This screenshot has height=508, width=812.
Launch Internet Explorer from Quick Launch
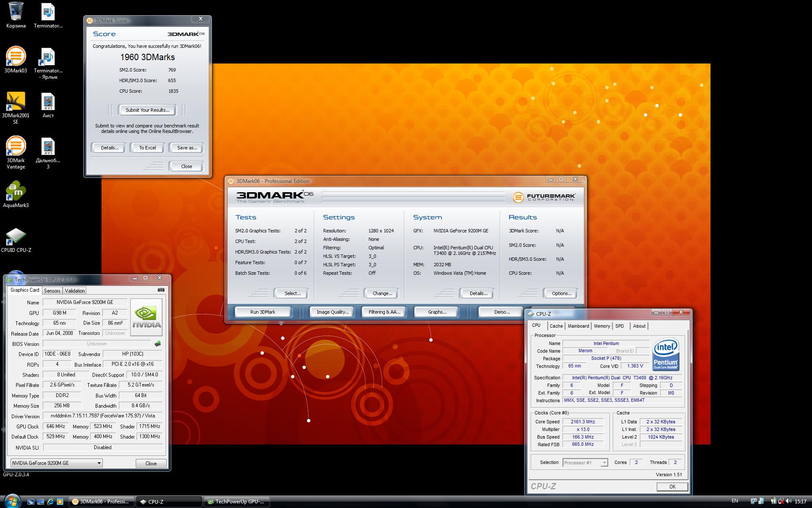[50, 502]
